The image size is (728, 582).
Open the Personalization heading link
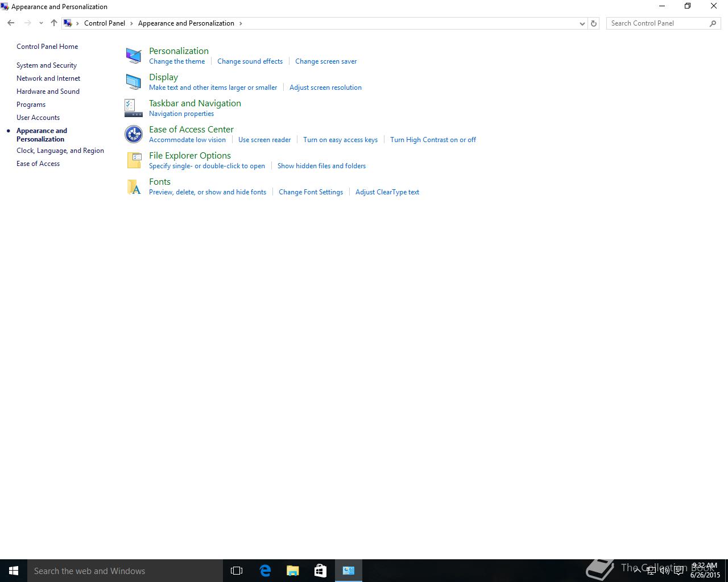[179, 51]
